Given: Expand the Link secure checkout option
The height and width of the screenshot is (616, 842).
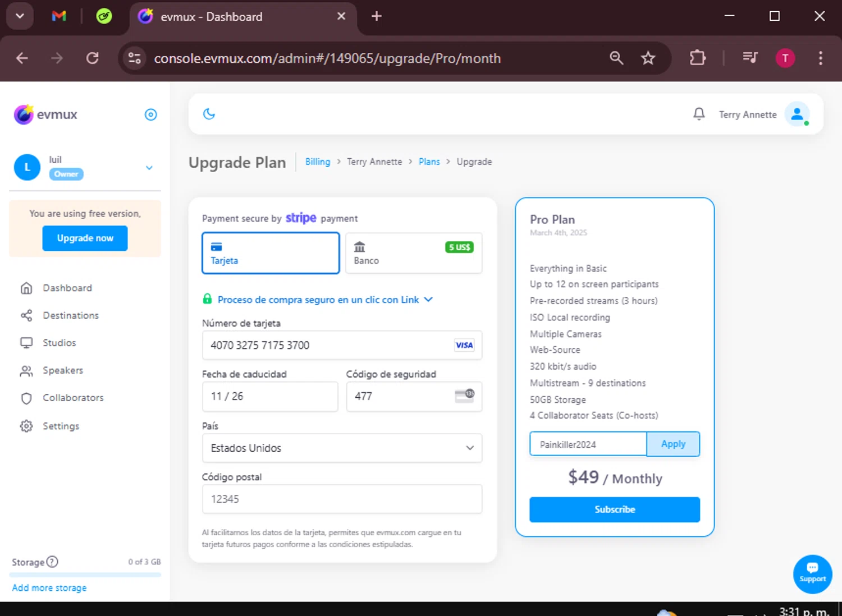Looking at the screenshot, I should pos(318,300).
